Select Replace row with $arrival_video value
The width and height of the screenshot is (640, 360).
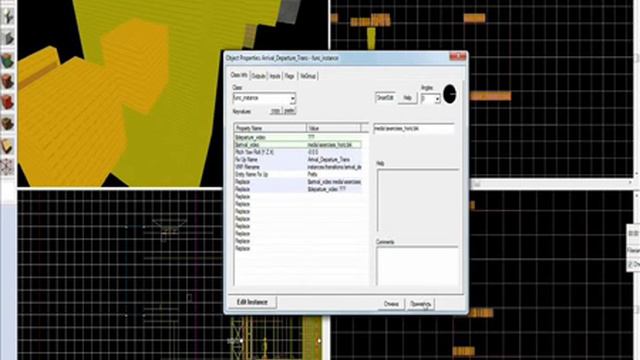click(298, 182)
